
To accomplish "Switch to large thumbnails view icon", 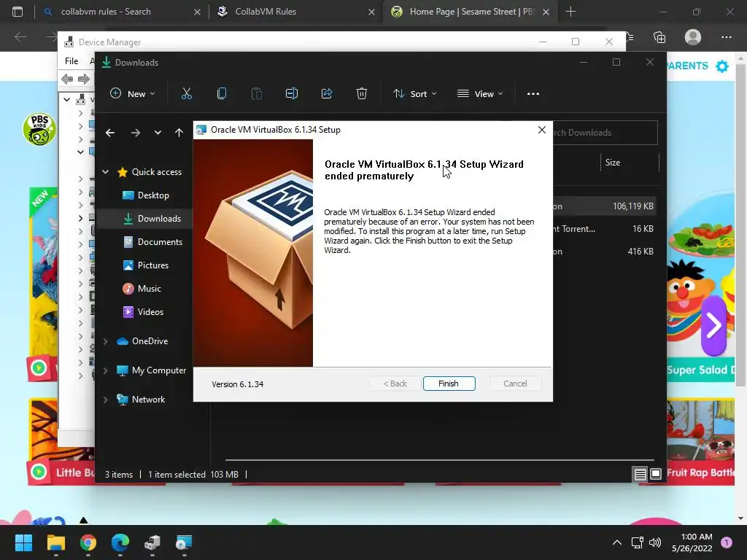I will click(656, 474).
